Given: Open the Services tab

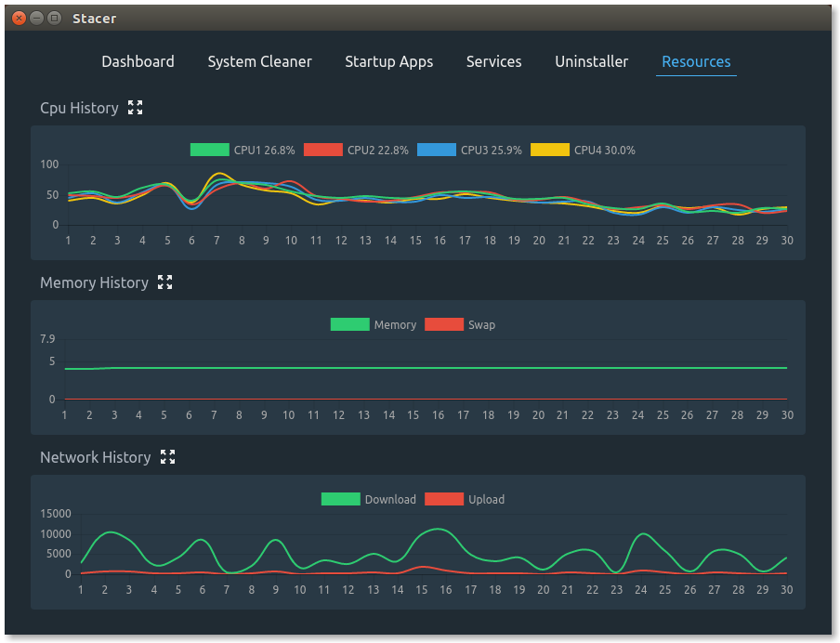Looking at the screenshot, I should click(493, 61).
